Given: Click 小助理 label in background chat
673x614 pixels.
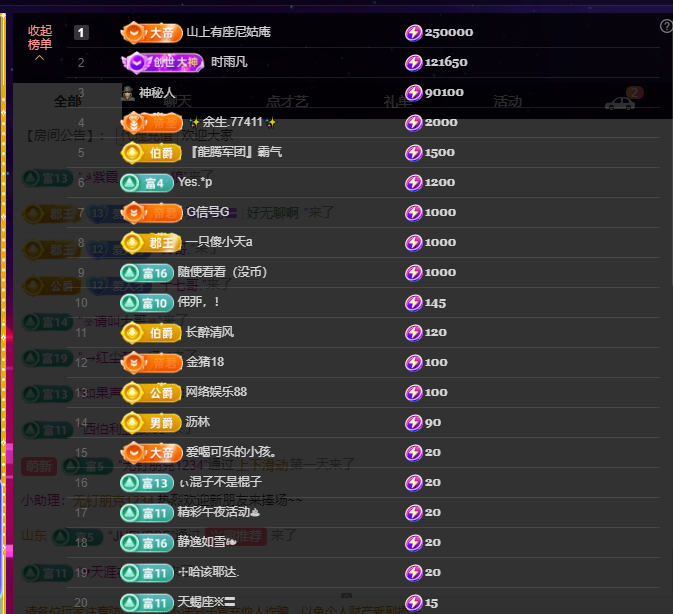Looking at the screenshot, I should (x=41, y=500).
